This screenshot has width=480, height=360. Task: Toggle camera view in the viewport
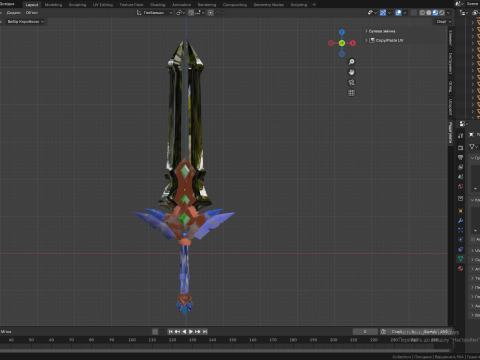pos(351,83)
